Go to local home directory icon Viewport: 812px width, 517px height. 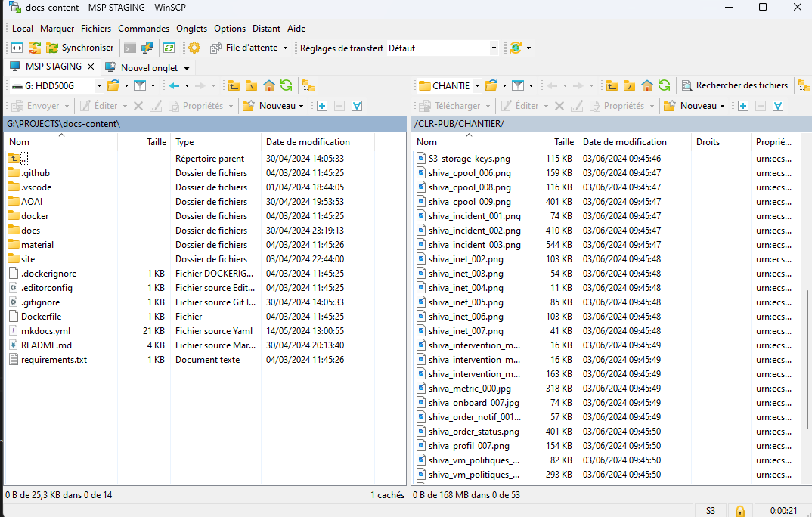pyautogui.click(x=268, y=85)
